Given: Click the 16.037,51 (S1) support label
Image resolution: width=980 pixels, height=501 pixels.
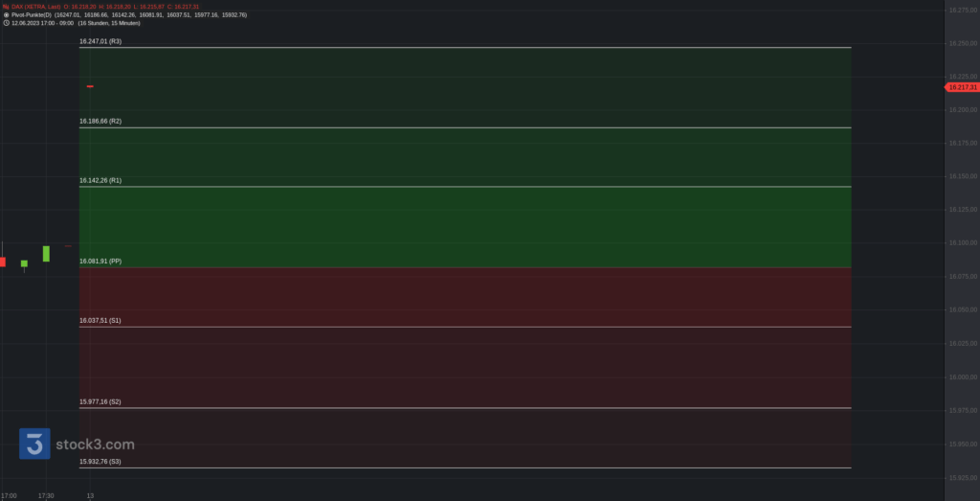Looking at the screenshot, I should pyautogui.click(x=100, y=320).
